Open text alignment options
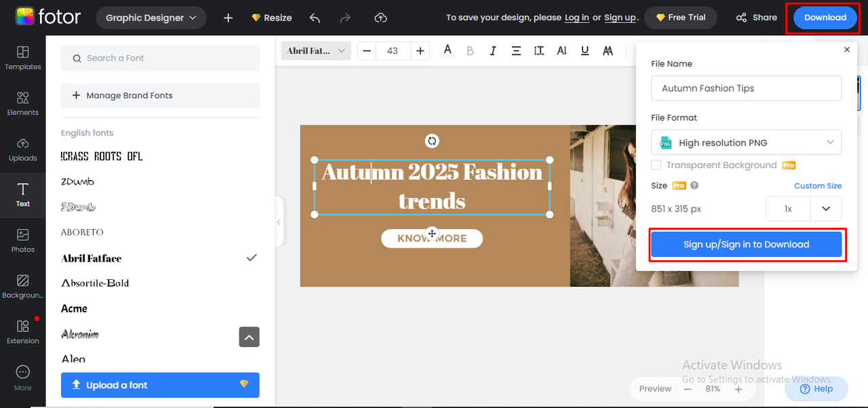Screen dimensions: 868x408 click(516, 51)
